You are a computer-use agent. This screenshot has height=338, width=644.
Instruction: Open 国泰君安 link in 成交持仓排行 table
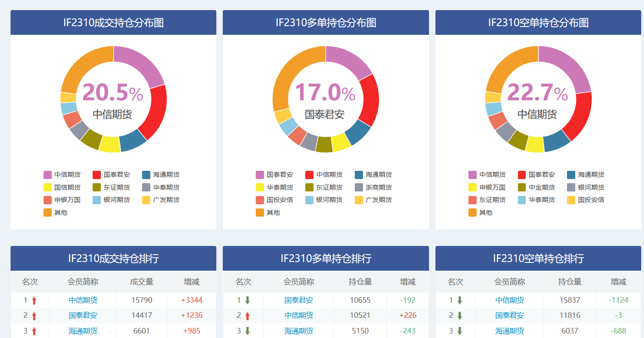(83, 316)
